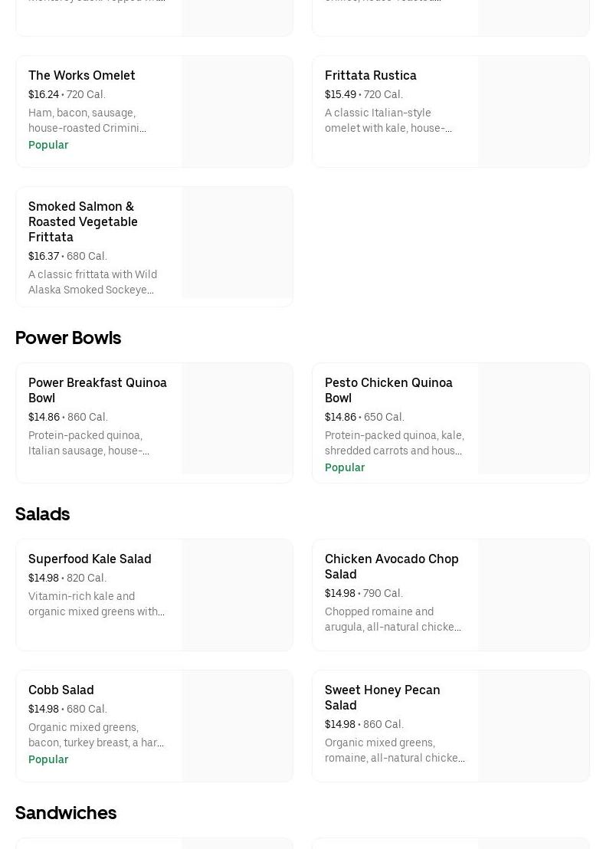
Task: Open the Sweet Honey Pecan Salad item
Action: click(382, 697)
